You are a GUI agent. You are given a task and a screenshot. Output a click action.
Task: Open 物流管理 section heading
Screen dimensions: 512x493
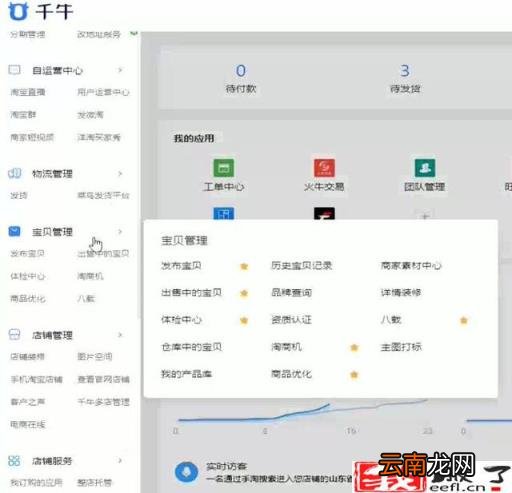(x=52, y=174)
